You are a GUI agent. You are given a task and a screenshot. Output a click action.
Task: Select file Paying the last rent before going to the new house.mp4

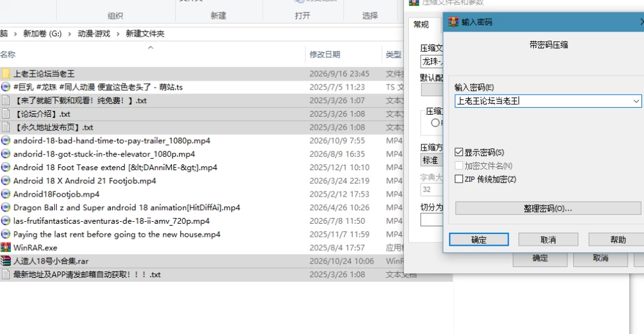(x=117, y=235)
